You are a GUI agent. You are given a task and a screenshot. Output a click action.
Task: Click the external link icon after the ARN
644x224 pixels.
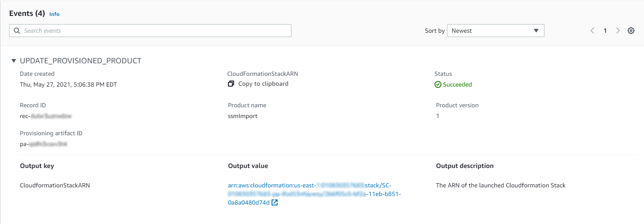[x=275, y=202]
